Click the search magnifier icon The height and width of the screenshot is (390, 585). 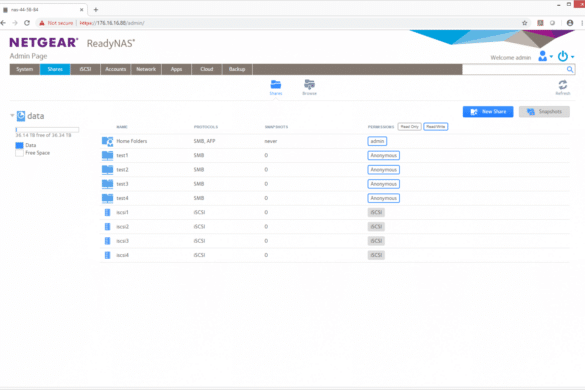[x=570, y=69]
